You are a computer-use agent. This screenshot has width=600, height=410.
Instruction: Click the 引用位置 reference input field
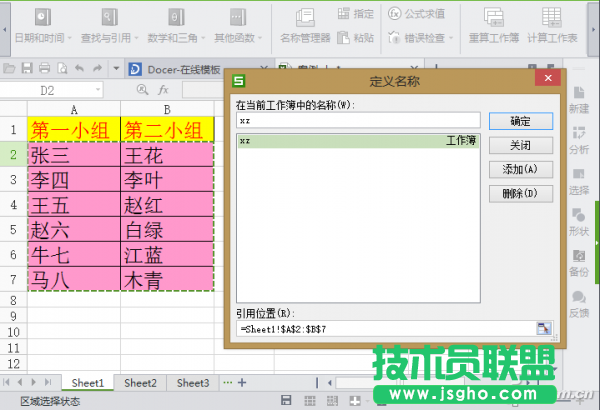[385, 328]
